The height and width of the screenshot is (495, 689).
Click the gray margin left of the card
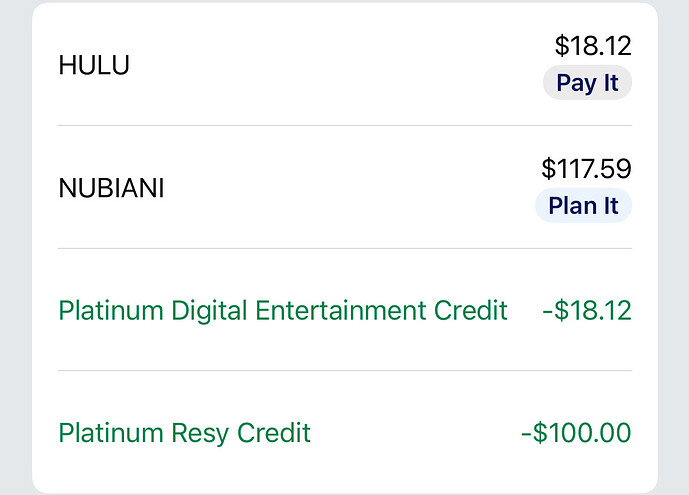pos(14,250)
